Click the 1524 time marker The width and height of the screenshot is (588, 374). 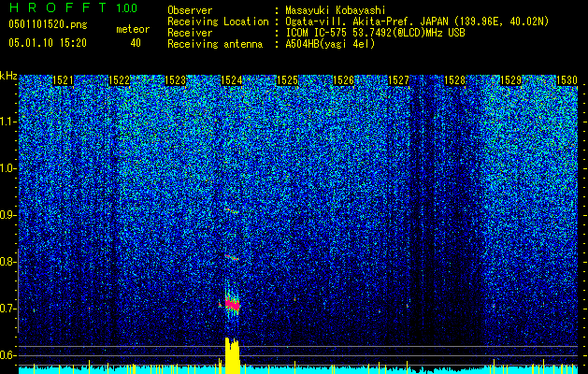[232, 80]
